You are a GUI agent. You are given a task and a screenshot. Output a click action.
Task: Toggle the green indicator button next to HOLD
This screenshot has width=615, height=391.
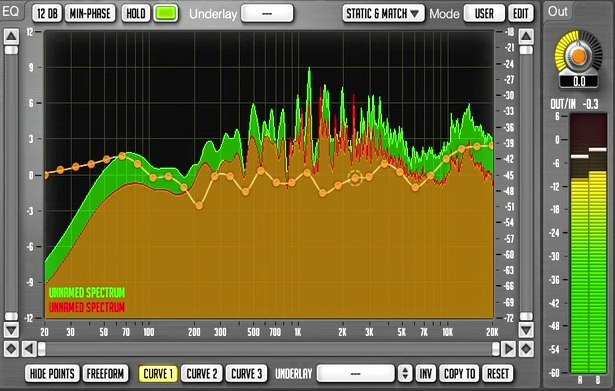[x=166, y=13]
